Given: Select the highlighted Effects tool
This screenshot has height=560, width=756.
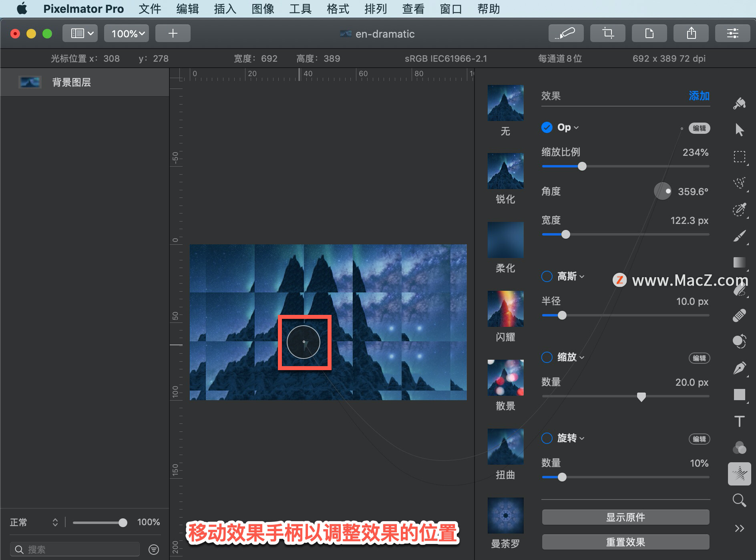Looking at the screenshot, I should click(x=739, y=474).
